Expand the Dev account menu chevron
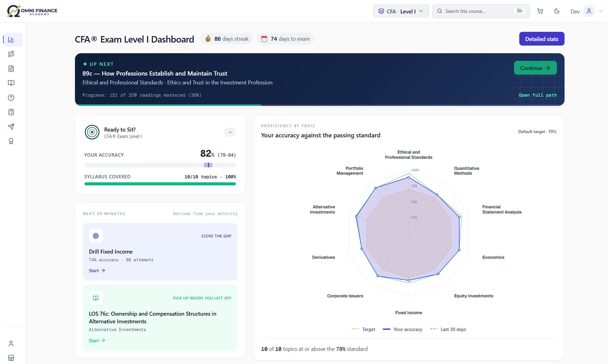Screen dimensions: 608x364 (x=600, y=11)
